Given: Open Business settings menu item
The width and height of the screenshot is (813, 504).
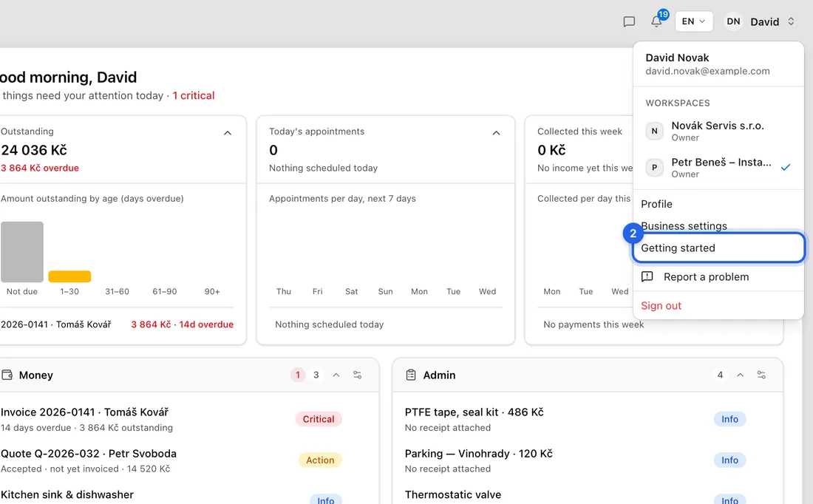Looking at the screenshot, I should pos(718,225).
